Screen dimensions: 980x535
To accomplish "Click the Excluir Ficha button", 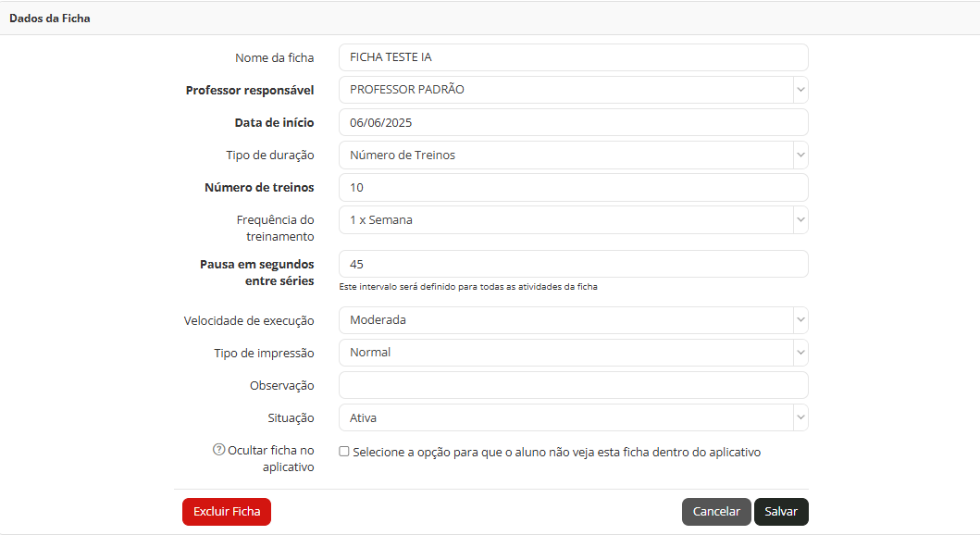I will [x=226, y=511].
